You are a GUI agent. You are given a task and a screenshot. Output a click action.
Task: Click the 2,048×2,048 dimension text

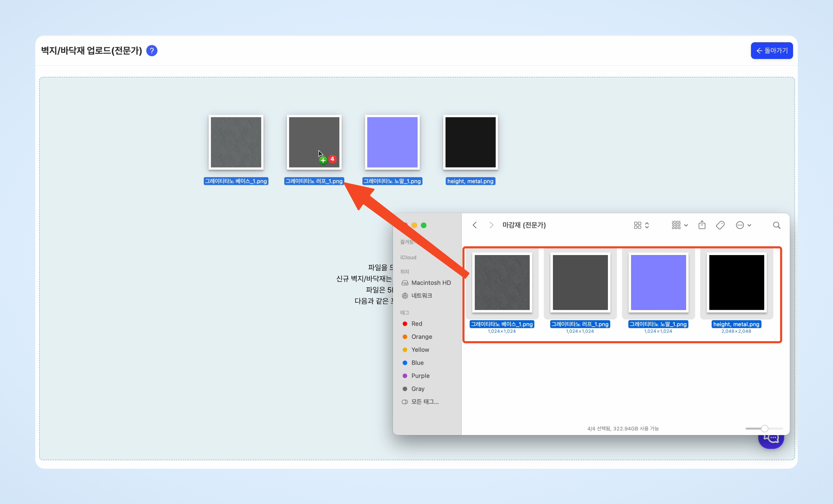coord(736,331)
